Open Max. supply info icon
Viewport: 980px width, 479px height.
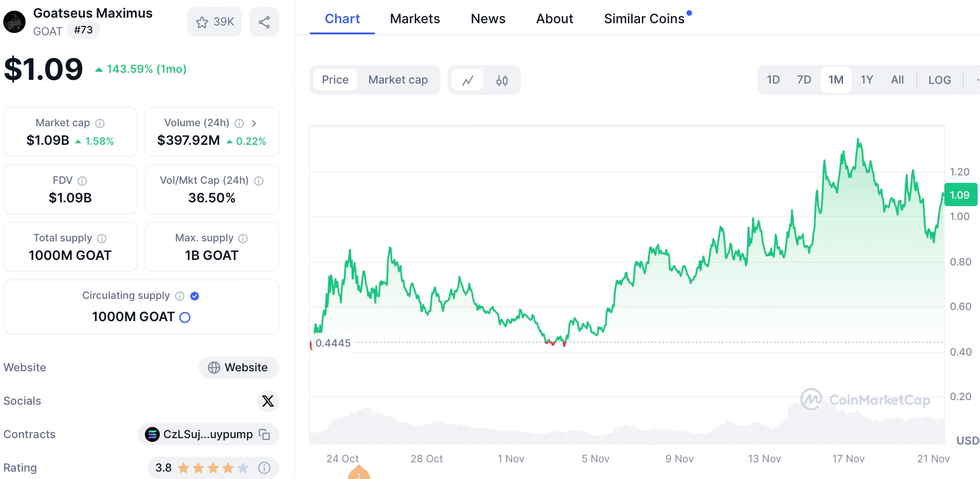(x=243, y=239)
